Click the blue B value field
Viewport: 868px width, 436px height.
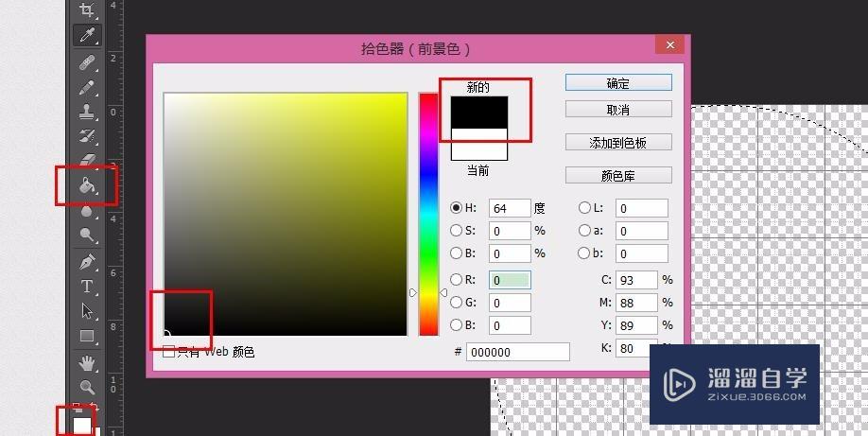(x=510, y=325)
